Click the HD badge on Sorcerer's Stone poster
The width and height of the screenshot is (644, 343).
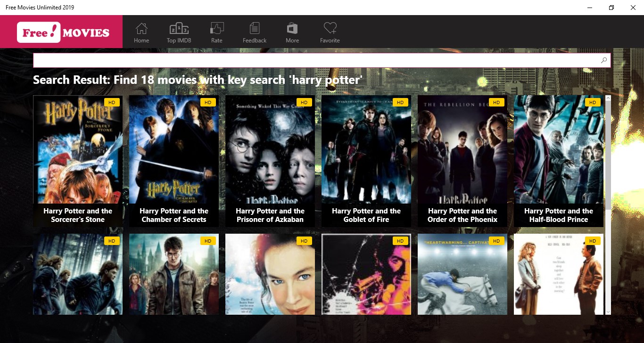(x=112, y=102)
